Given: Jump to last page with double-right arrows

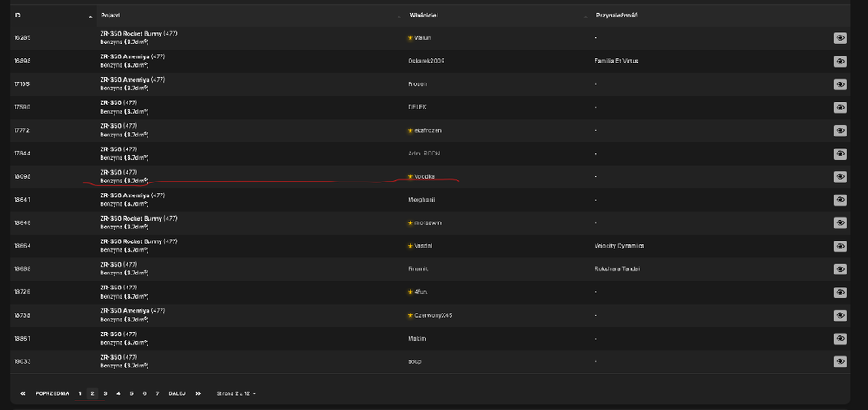Looking at the screenshot, I should pyautogui.click(x=198, y=393).
